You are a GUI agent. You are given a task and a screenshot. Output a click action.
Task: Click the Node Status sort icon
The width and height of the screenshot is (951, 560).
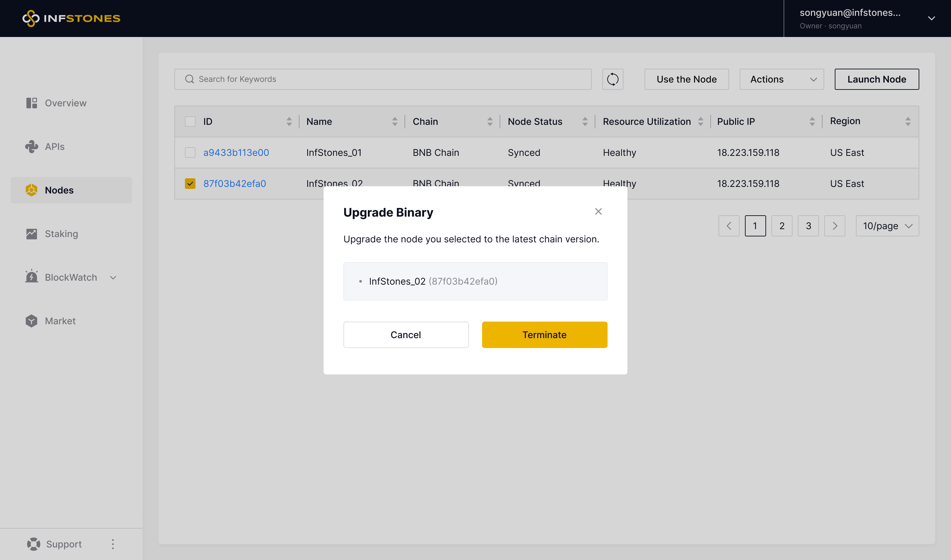(585, 122)
